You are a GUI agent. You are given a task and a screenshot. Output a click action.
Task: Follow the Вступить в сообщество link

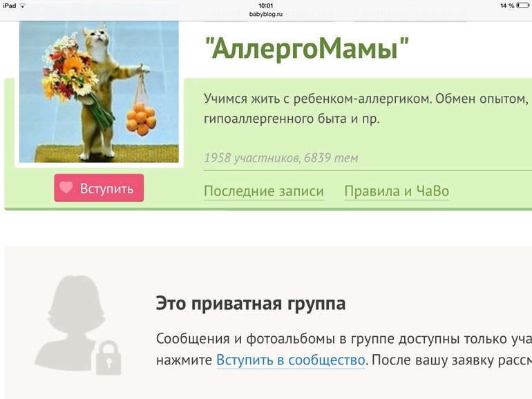point(290,360)
